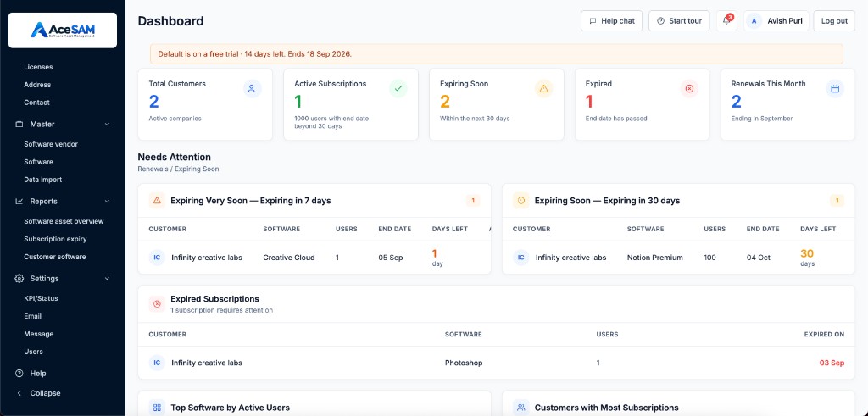Collapse the Settings section chevron
This screenshot has width=868, height=416.
(107, 278)
